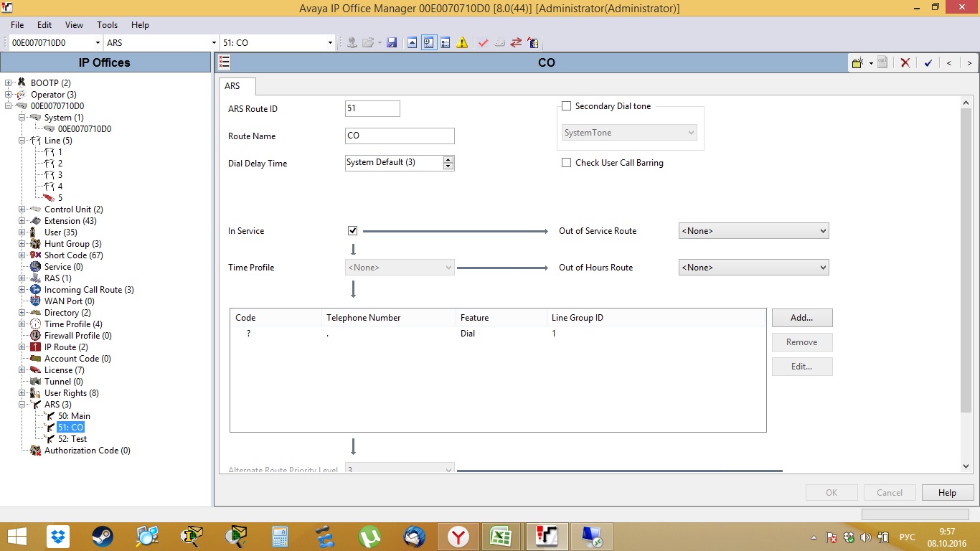This screenshot has height=551, width=980.
Task: Collapse the Line (5) tree node
Action: [x=22, y=141]
